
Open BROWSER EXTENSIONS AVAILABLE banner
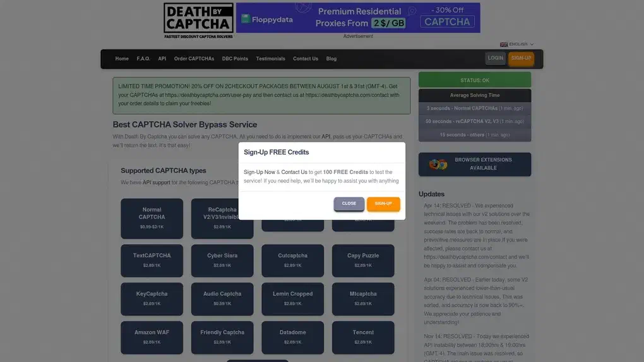pyautogui.click(x=475, y=164)
